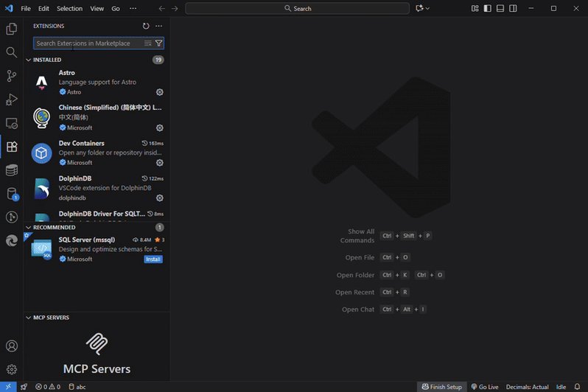Open the Edit menu
588x392 pixels.
(43, 8)
